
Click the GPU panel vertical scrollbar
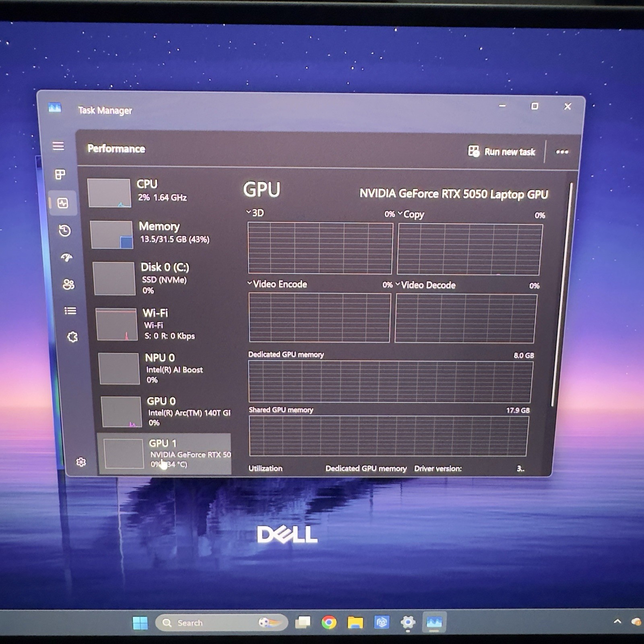click(x=563, y=294)
